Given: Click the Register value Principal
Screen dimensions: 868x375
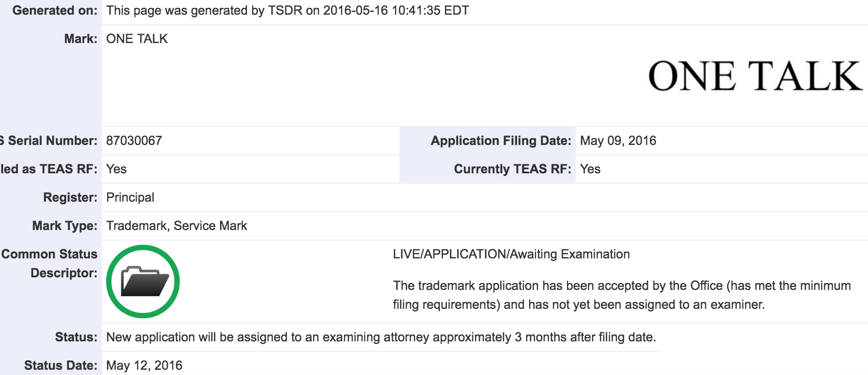Looking at the screenshot, I should (130, 197).
